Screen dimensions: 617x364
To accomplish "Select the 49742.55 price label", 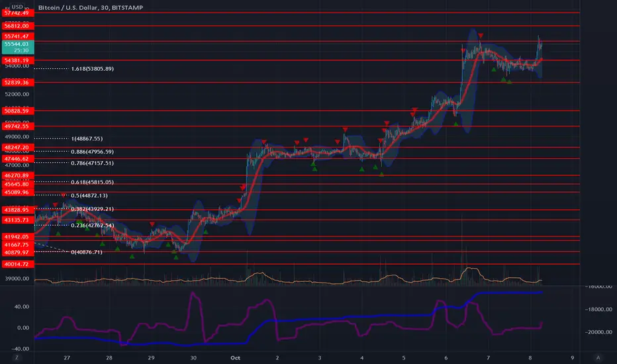I will 18,126.
